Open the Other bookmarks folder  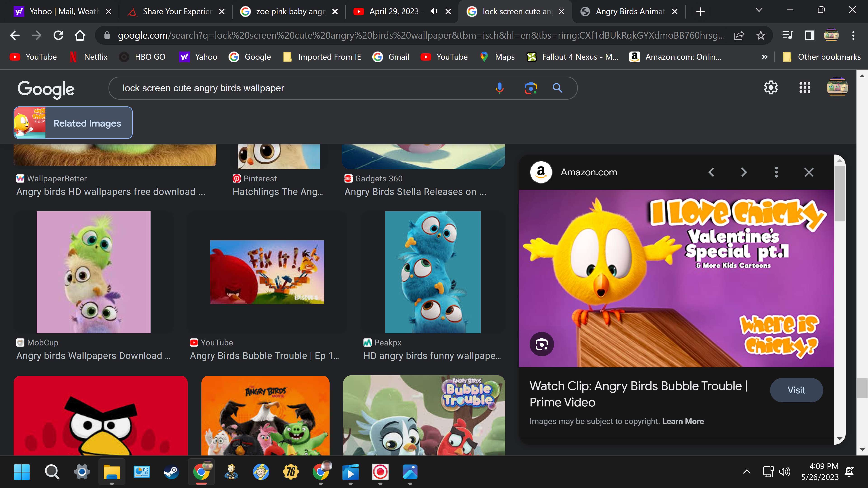[x=821, y=57]
